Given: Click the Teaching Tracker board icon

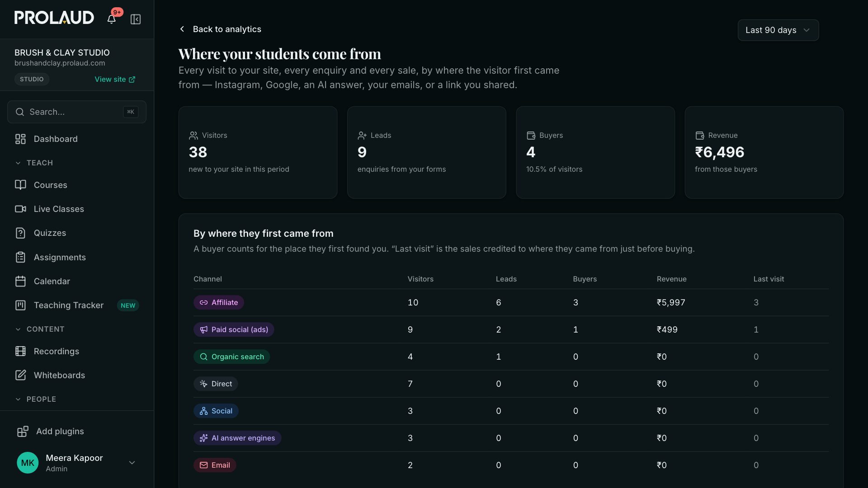Looking at the screenshot, I should click(x=20, y=305).
